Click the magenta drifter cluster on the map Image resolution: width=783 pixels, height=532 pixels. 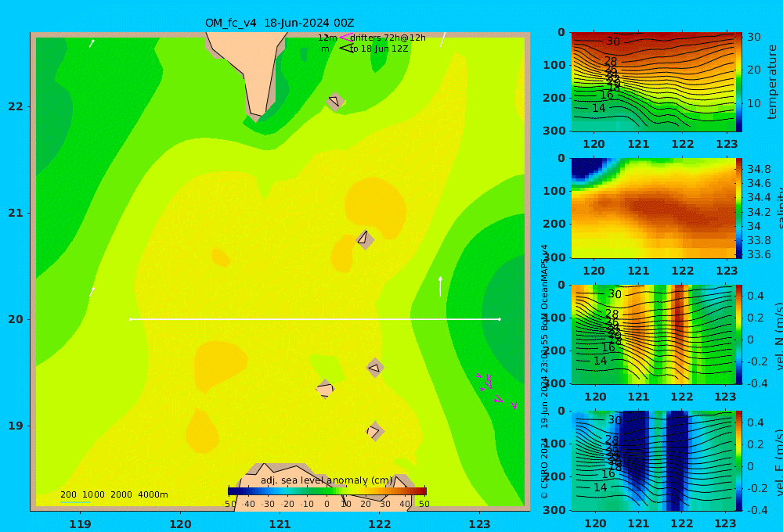496,390
